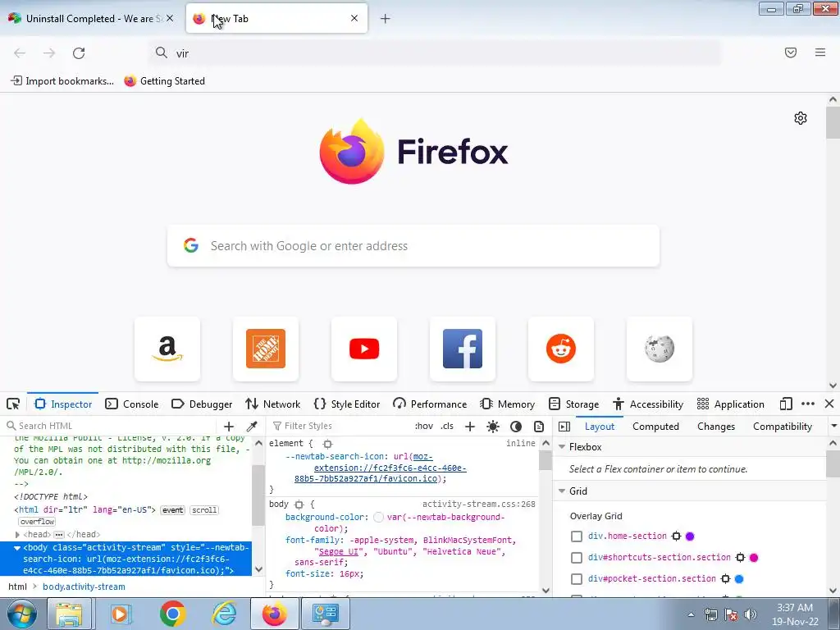Enable grid overlay for div#pocket-section.section
The height and width of the screenshot is (630, 840).
(x=577, y=579)
